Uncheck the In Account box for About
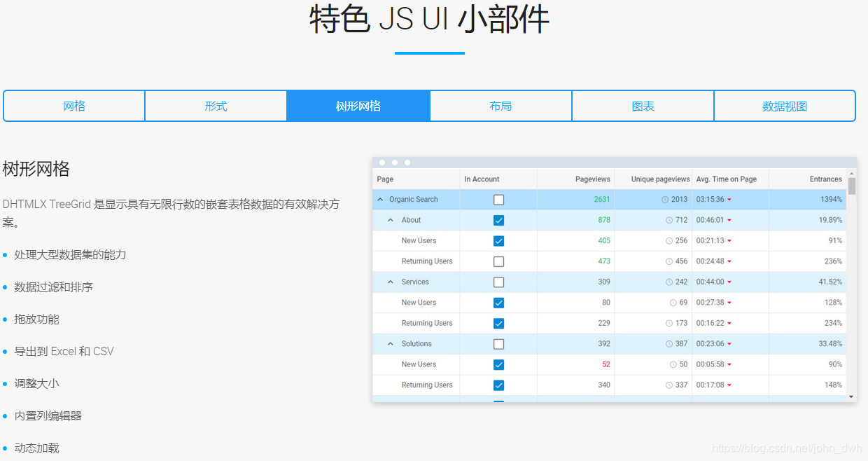Viewport: 868px width, 461px height. [498, 219]
